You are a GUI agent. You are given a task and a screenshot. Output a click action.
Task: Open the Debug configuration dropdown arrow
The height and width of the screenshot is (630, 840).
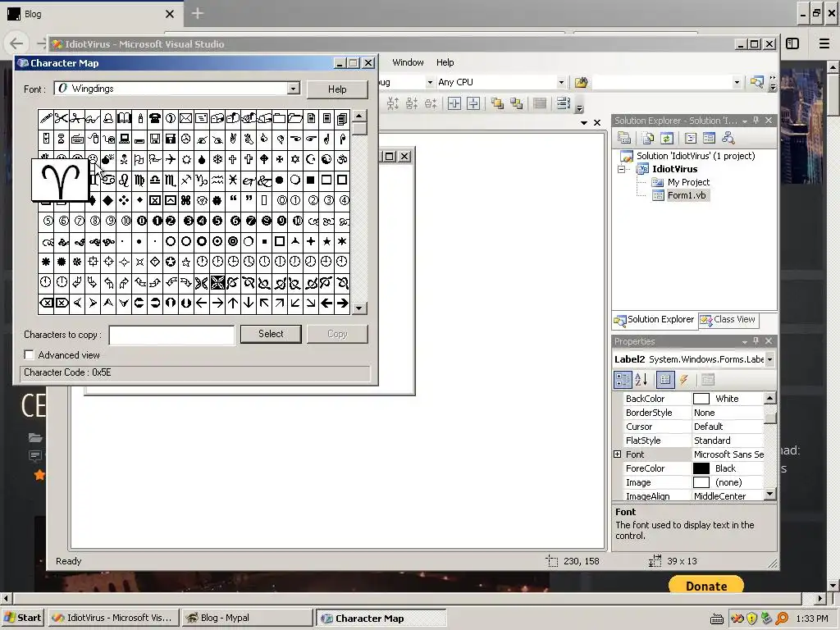coord(430,83)
